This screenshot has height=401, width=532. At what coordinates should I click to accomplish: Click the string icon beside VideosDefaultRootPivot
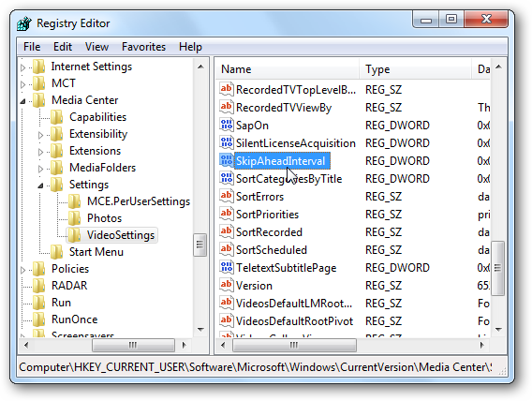pos(226,321)
